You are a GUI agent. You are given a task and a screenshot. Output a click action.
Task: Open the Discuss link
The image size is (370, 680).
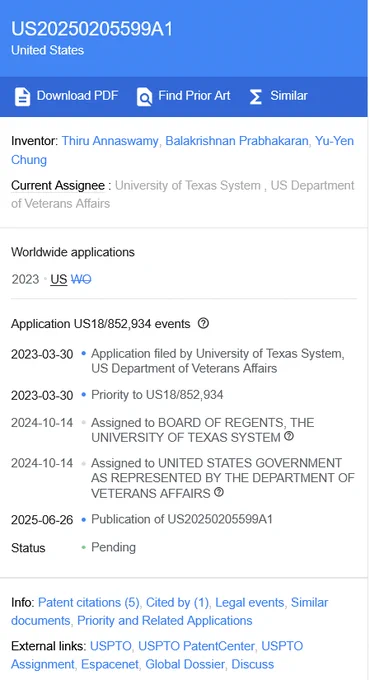tap(252, 664)
